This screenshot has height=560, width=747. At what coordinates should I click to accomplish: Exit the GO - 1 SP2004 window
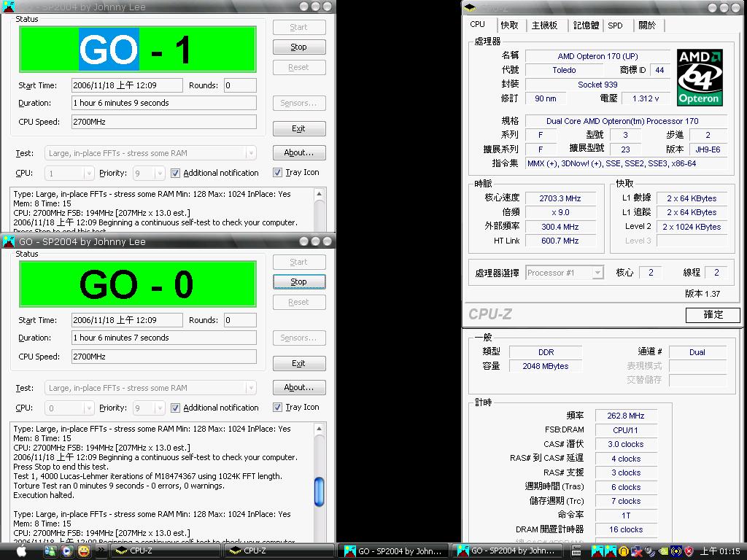pos(299,128)
